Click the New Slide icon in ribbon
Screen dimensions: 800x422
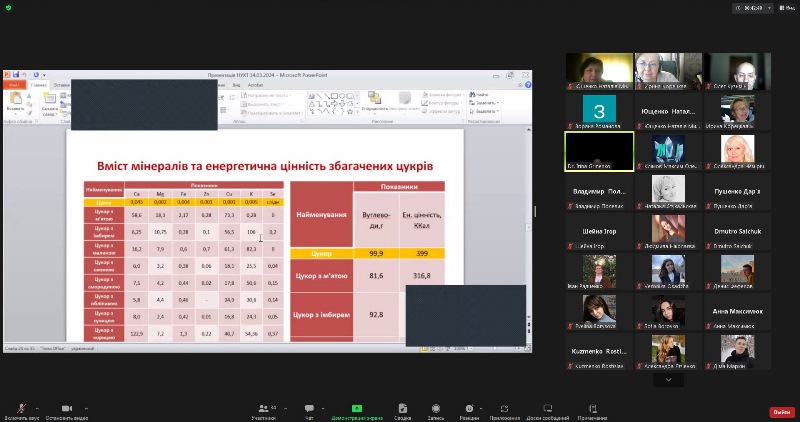(x=49, y=98)
